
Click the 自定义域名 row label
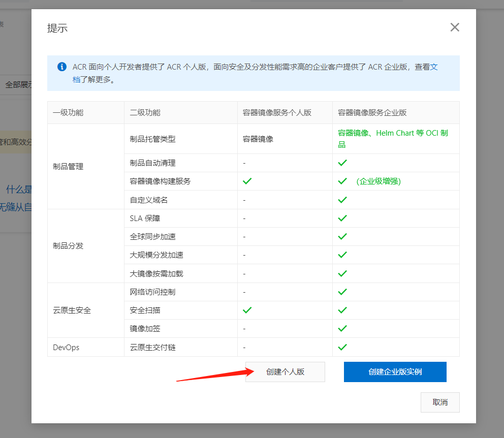pos(148,200)
